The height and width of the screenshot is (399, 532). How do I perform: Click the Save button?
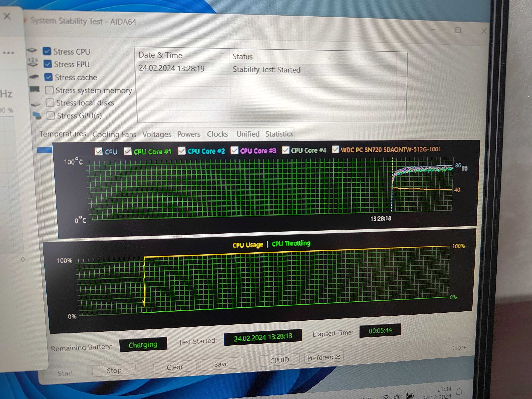click(221, 364)
